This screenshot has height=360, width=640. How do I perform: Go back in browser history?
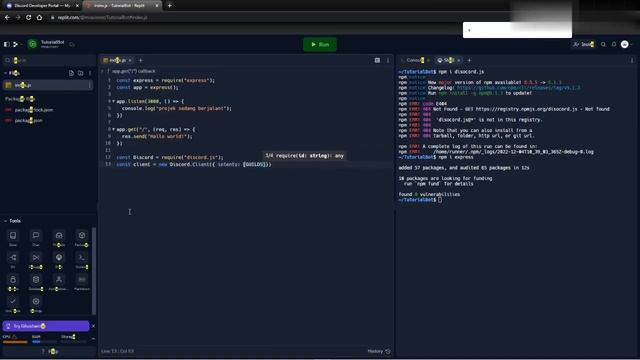(x=7, y=18)
